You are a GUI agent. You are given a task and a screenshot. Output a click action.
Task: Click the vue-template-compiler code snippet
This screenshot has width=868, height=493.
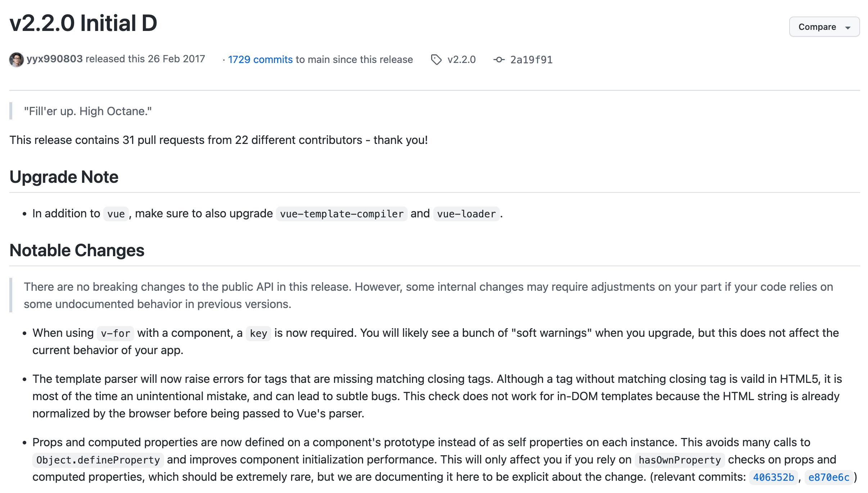click(342, 214)
